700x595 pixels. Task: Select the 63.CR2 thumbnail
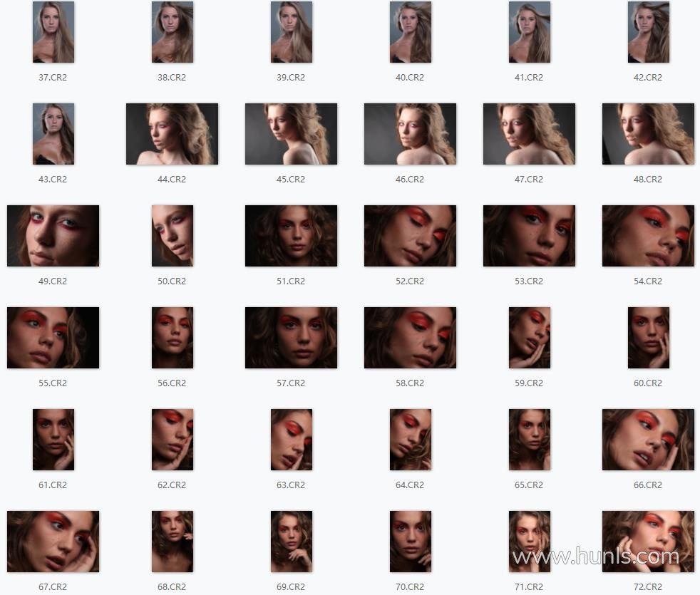(292, 440)
